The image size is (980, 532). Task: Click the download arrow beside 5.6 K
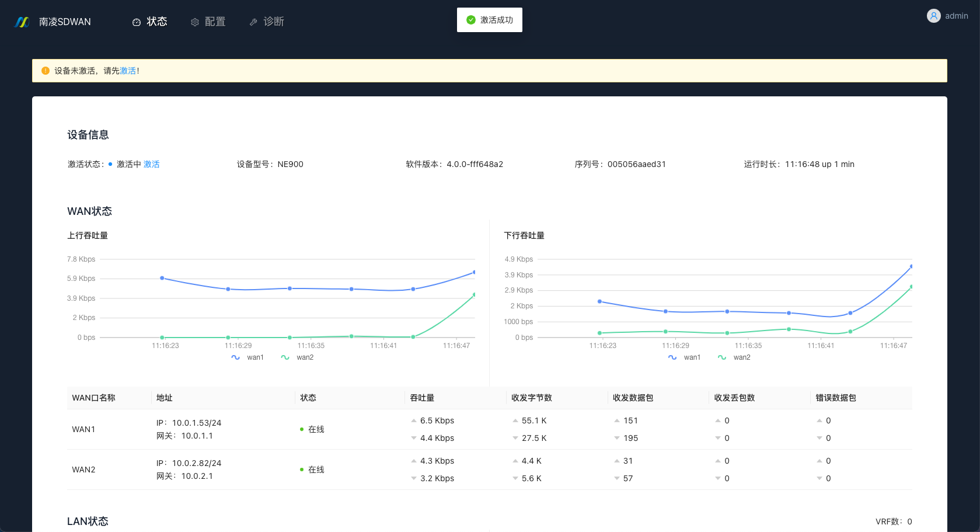coord(515,478)
